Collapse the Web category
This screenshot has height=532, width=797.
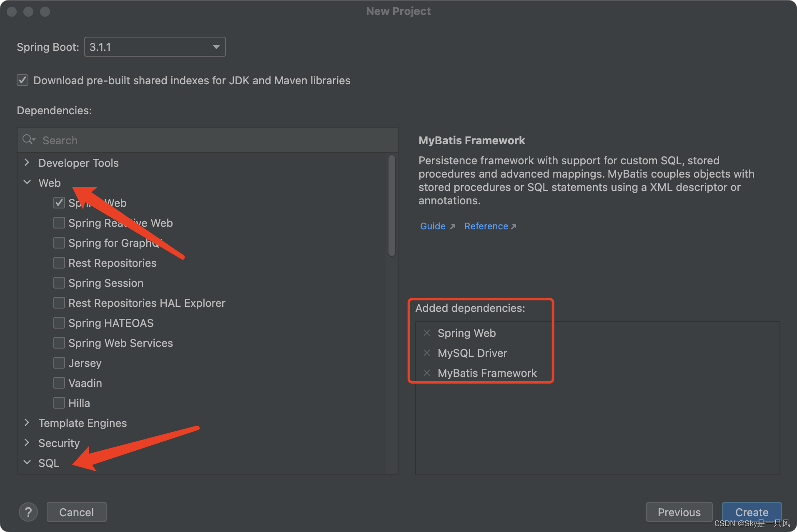point(27,183)
